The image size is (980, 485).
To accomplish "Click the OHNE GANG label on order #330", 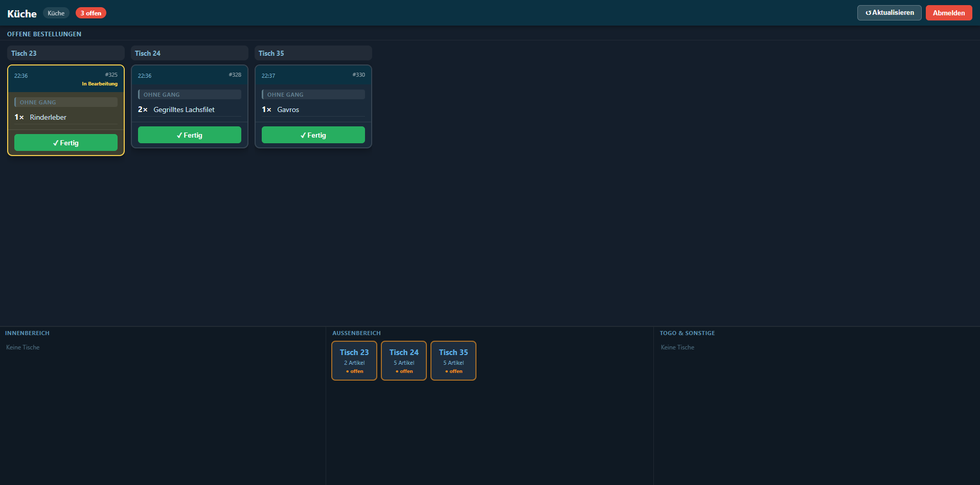I will pos(313,95).
